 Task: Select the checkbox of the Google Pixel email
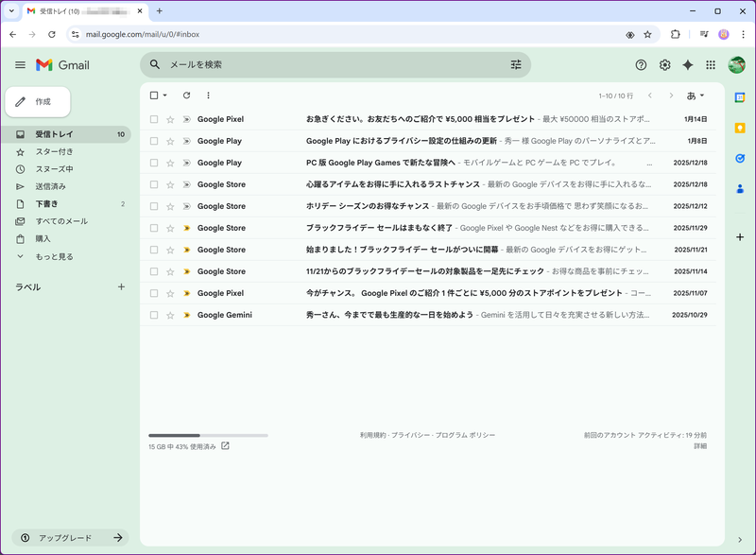tap(153, 119)
